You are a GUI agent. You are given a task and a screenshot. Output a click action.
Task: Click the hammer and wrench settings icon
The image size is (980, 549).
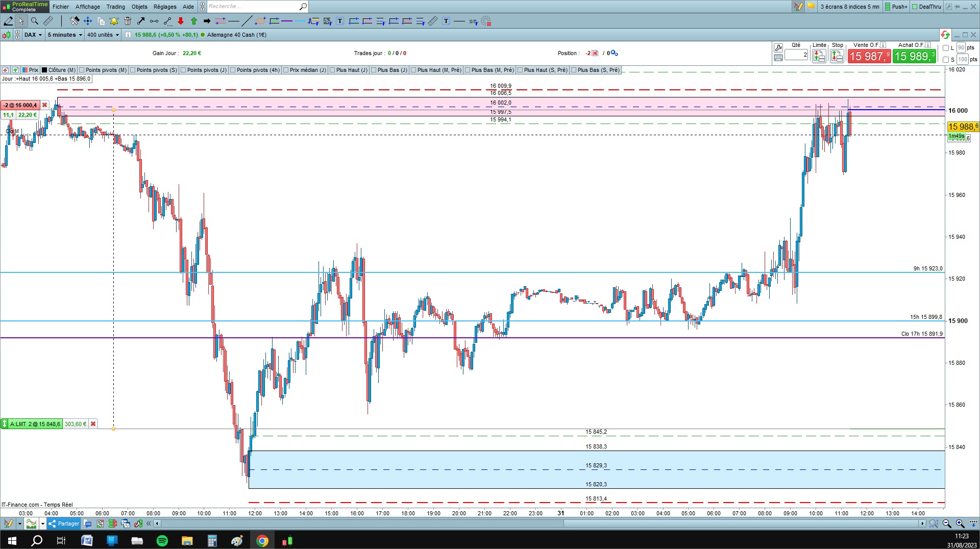pyautogui.click(x=75, y=21)
